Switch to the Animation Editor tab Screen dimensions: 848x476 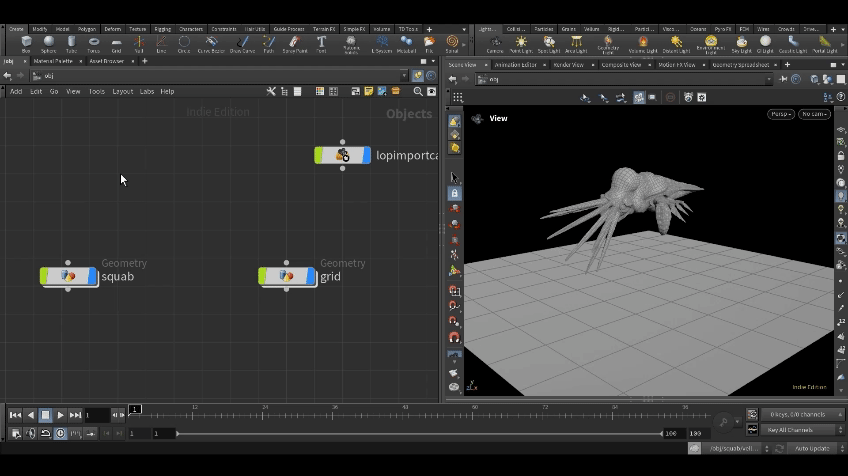(x=515, y=65)
